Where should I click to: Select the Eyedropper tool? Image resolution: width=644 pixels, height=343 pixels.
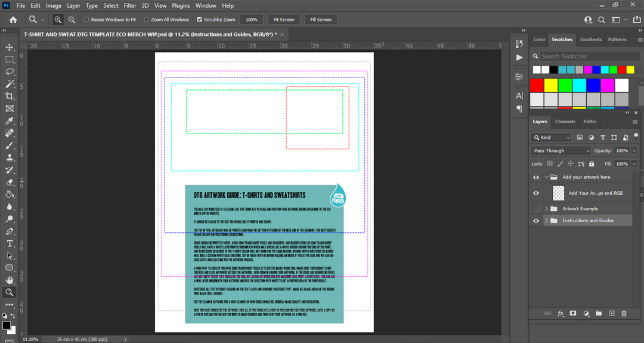(x=9, y=121)
